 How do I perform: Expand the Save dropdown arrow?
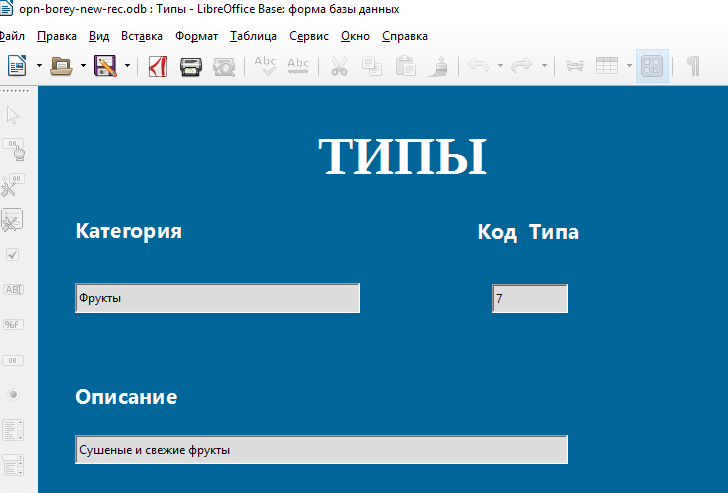(127, 66)
